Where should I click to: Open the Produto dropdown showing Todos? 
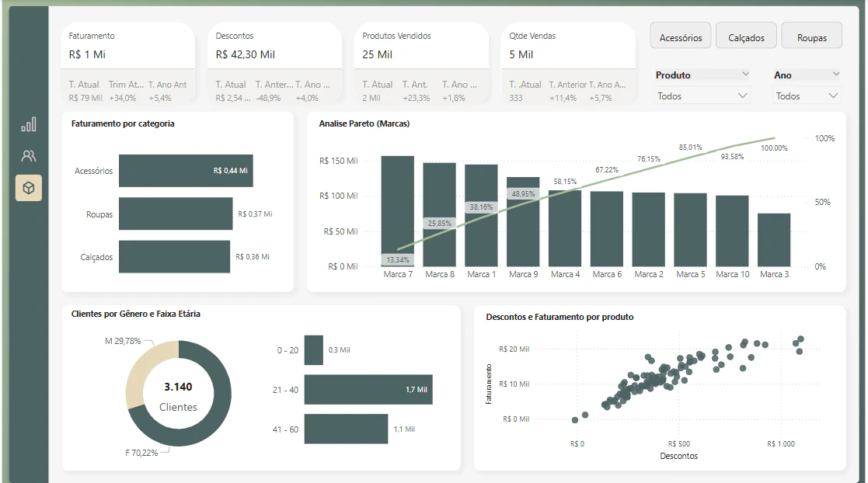pyautogui.click(x=702, y=96)
